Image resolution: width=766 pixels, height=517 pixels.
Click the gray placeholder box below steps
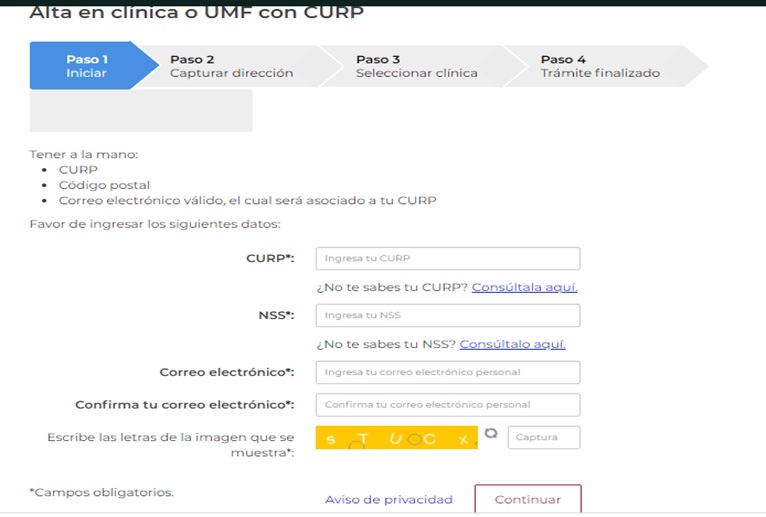pos(141,111)
